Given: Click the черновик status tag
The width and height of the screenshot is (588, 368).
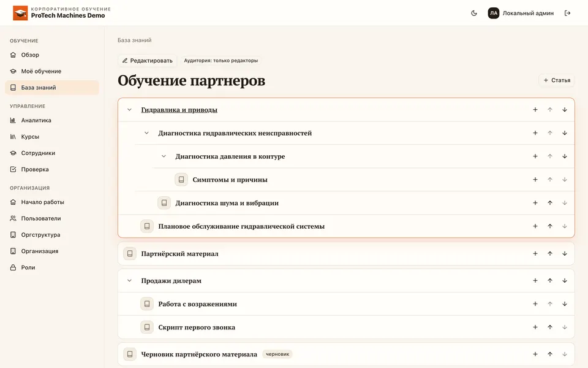Looking at the screenshot, I should click(277, 354).
